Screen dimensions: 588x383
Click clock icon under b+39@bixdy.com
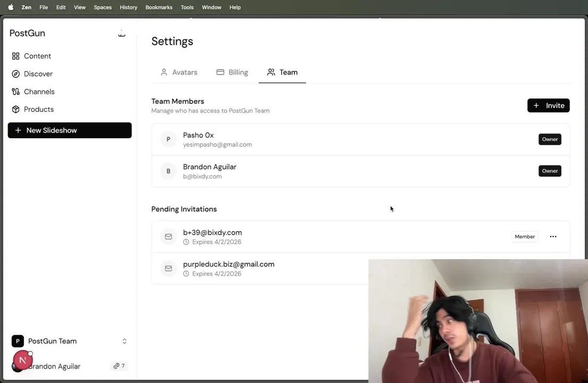[186, 242]
